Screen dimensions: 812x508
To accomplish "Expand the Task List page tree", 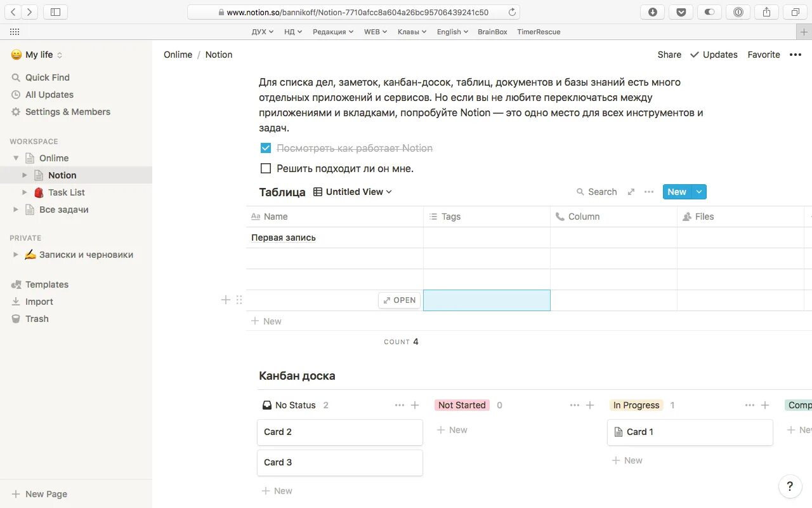I will pos(25,192).
